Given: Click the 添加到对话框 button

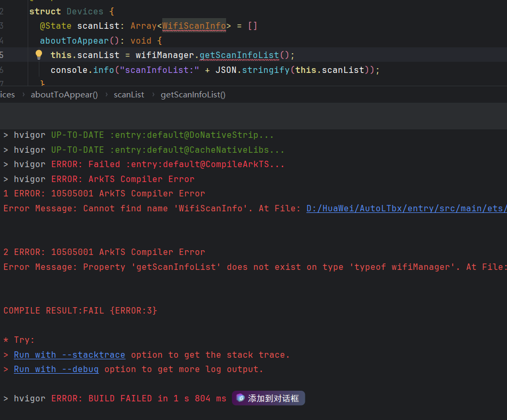Looking at the screenshot, I should click(269, 398).
